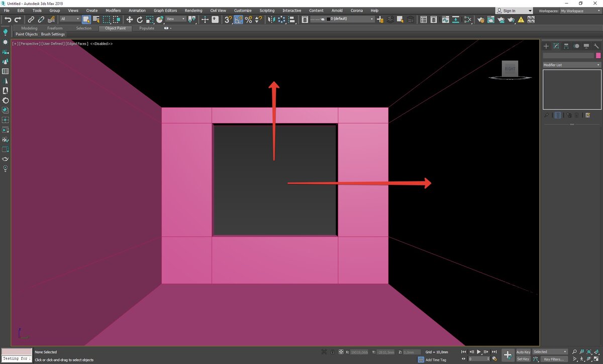Open the 0 (default) layer dropdown

(x=349, y=19)
